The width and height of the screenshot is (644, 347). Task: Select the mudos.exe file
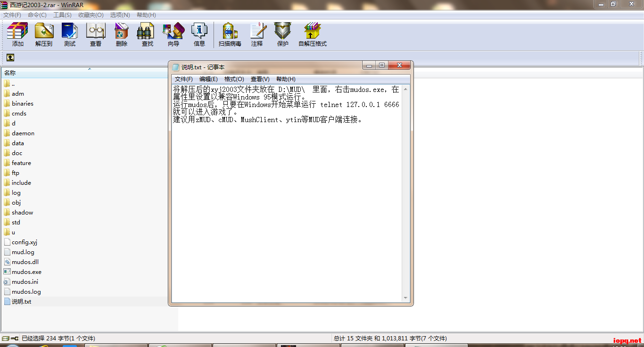pyautogui.click(x=26, y=272)
